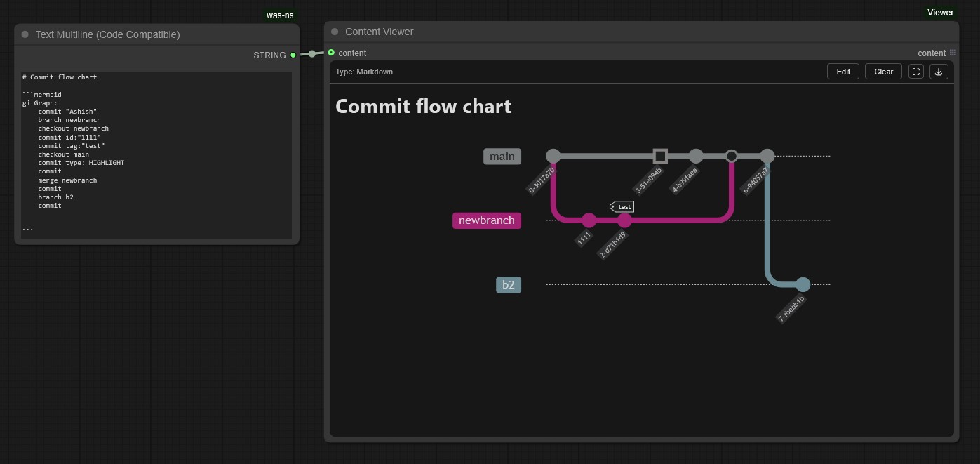
Task: Click the grid icon beside content output
Action: (953, 53)
